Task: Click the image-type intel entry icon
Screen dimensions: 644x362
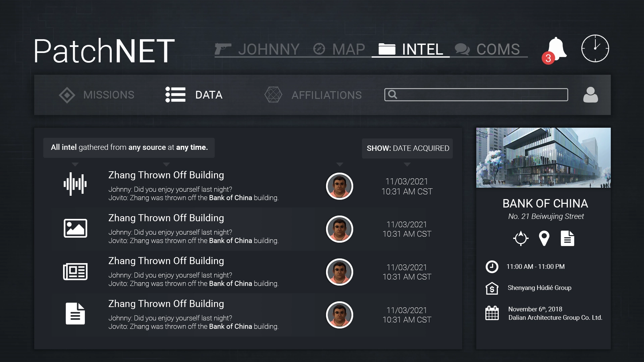Action: tap(75, 228)
